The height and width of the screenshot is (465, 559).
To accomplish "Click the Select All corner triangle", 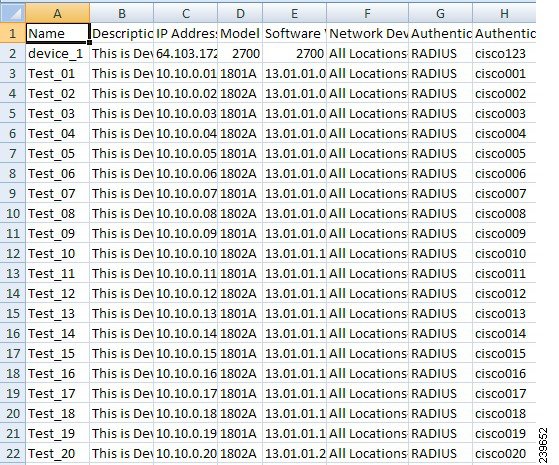I will pyautogui.click(x=13, y=13).
